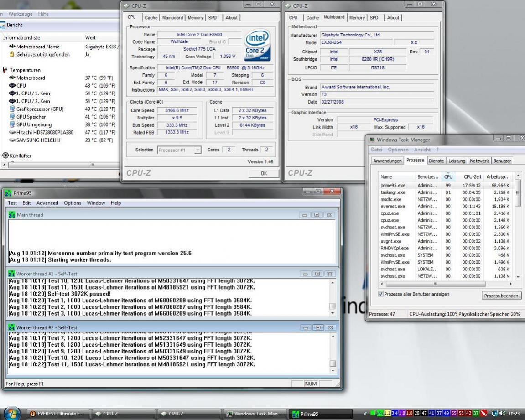
Task: Open SPD tab in CPU-Z Motherboard window
Action: pos(374,18)
